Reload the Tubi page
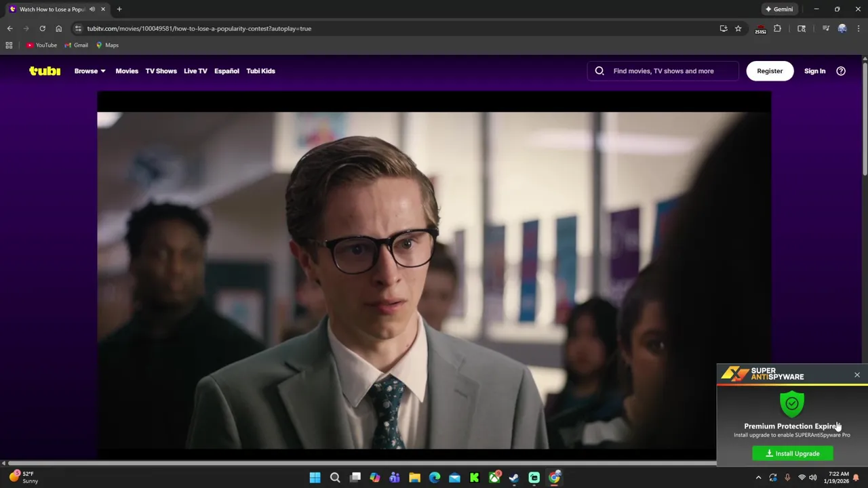 [42, 28]
